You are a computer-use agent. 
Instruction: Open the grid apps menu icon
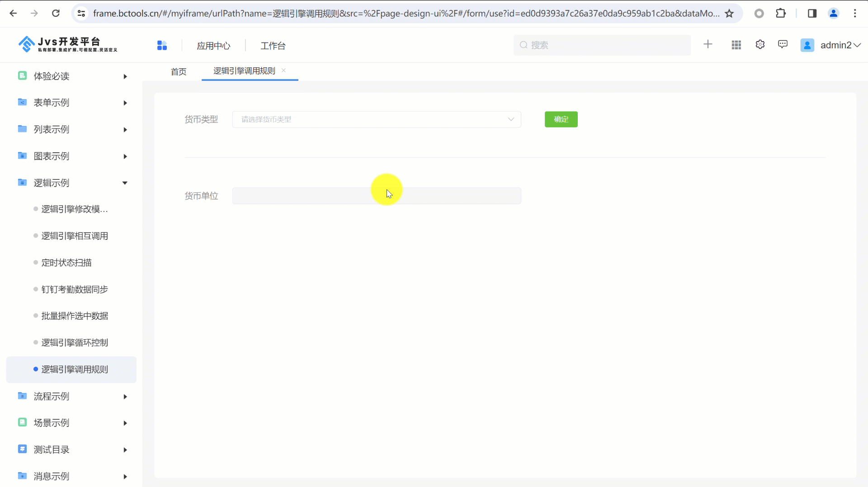pyautogui.click(x=736, y=45)
